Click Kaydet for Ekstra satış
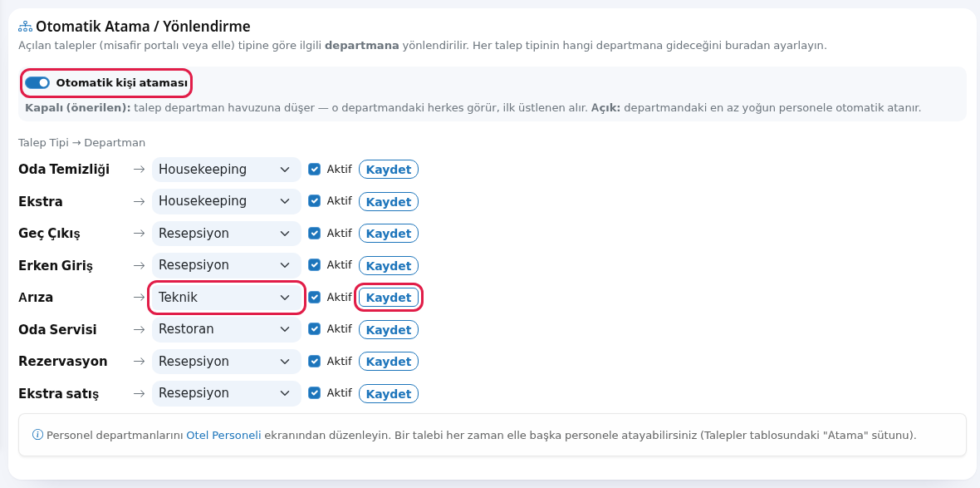 coord(389,393)
